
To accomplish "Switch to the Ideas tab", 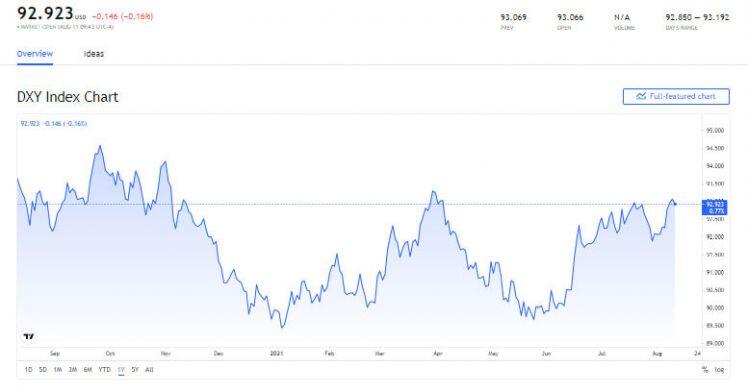I will (x=94, y=54).
